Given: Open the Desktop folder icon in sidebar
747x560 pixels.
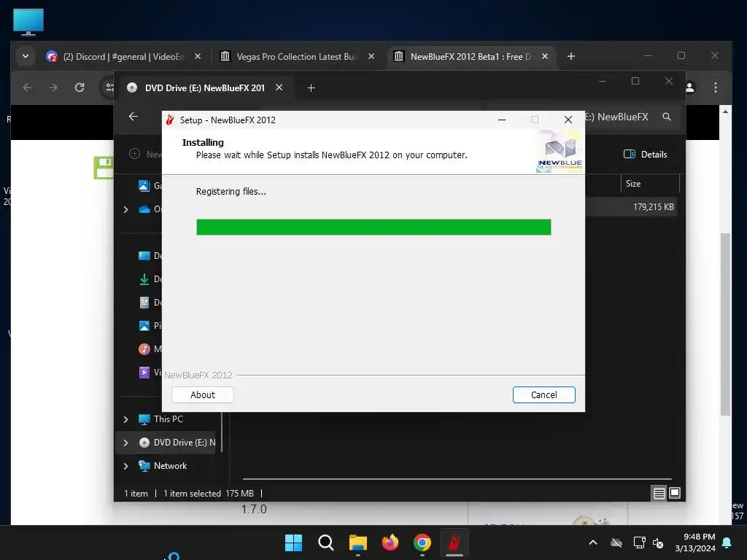Looking at the screenshot, I should [x=144, y=256].
